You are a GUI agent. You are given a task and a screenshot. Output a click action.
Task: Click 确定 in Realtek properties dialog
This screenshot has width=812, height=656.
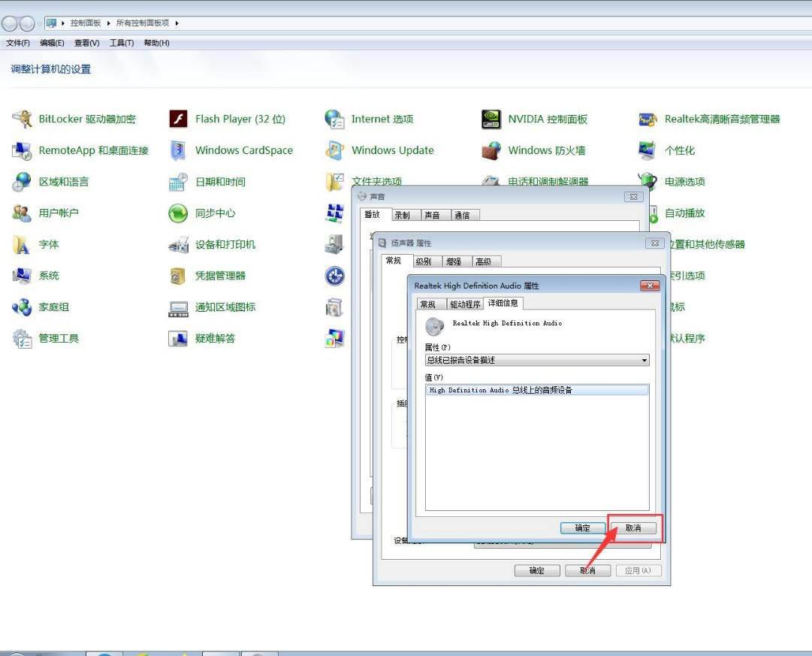coord(582,528)
